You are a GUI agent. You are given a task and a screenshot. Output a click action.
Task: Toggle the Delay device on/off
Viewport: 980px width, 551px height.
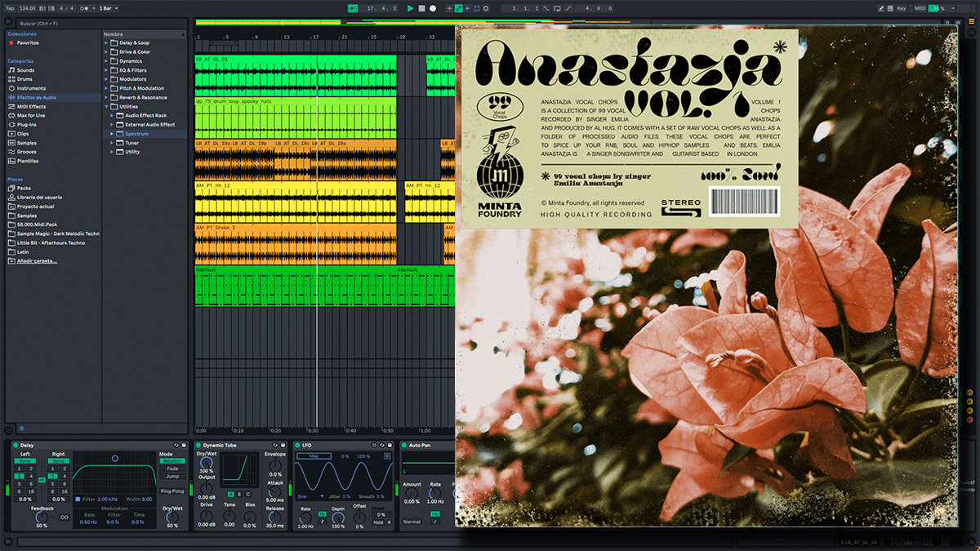16,445
